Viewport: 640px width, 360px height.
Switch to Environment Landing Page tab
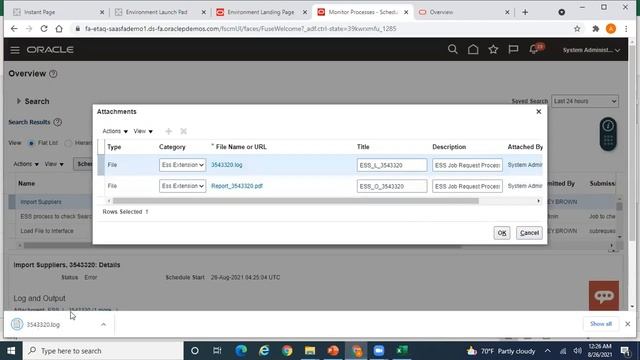pos(261,12)
